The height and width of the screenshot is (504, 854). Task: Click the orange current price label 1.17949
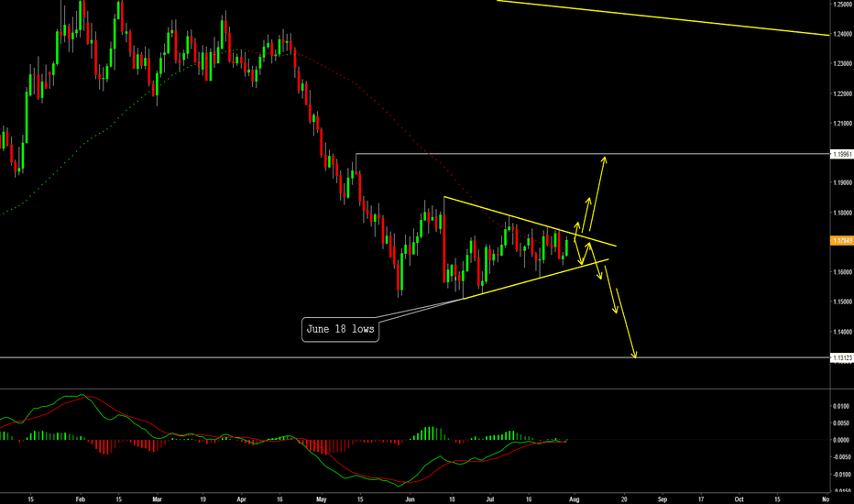coord(842,240)
